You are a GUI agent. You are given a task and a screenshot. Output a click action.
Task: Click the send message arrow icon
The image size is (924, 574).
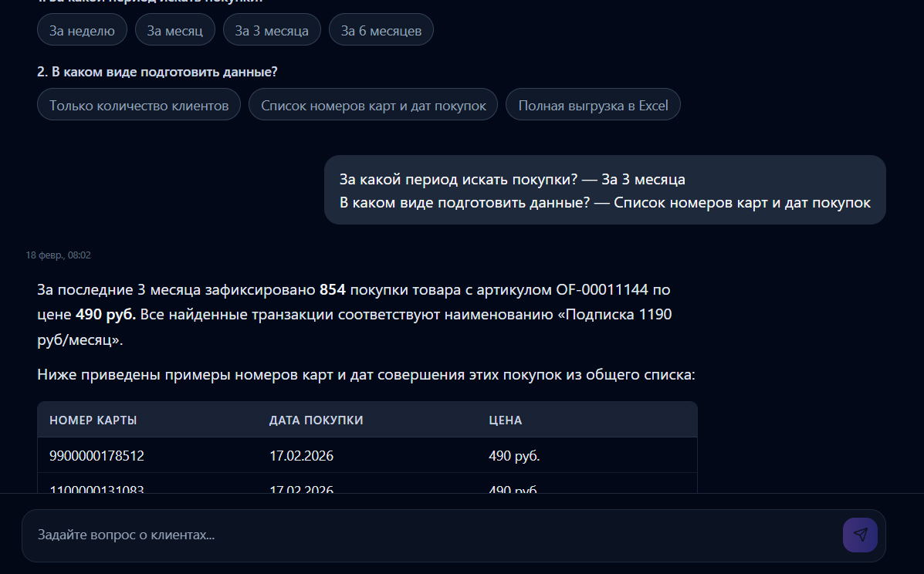click(x=860, y=535)
